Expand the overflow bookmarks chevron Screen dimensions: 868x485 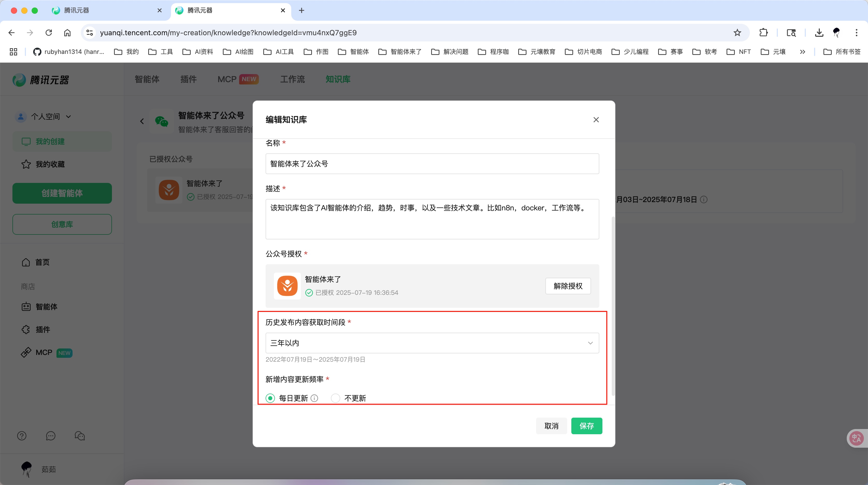click(x=803, y=52)
